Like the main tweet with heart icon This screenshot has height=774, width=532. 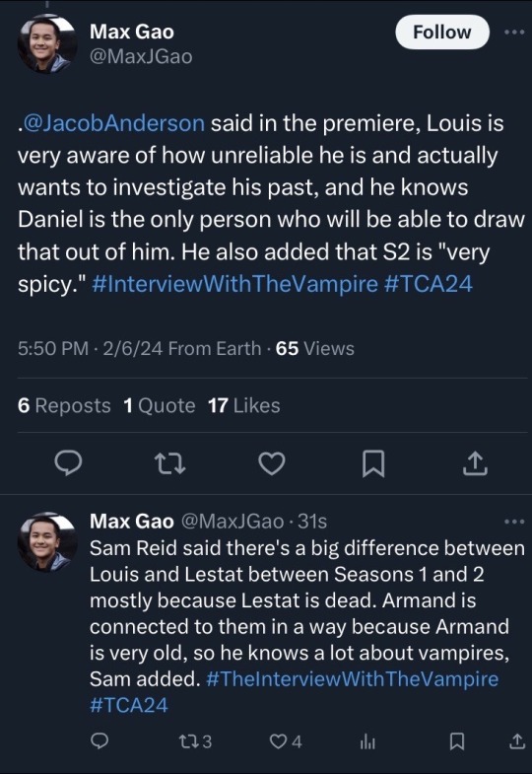point(272,463)
